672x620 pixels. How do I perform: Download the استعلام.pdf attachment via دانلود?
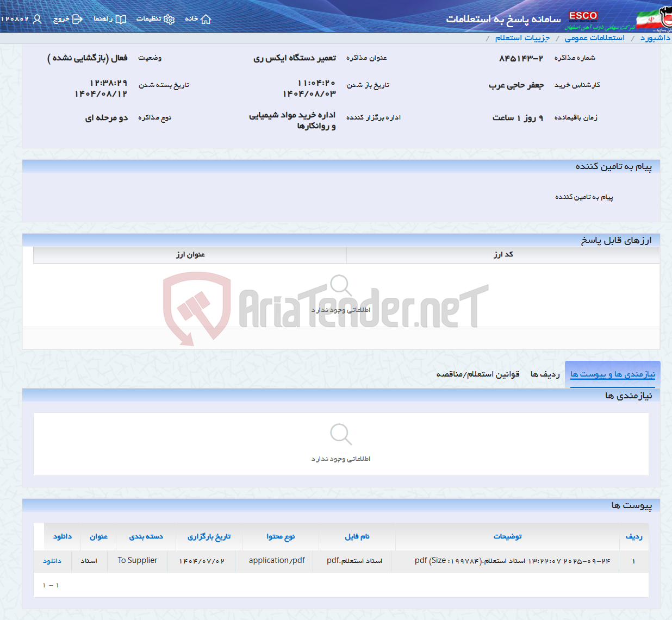coord(52,560)
